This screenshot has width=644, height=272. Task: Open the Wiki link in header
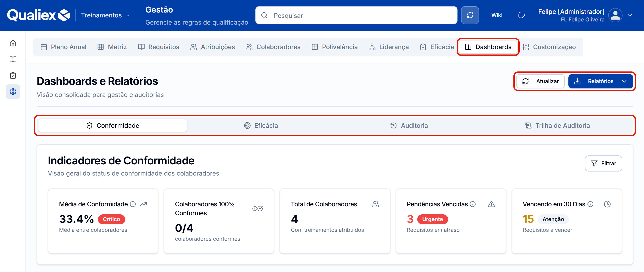497,15
